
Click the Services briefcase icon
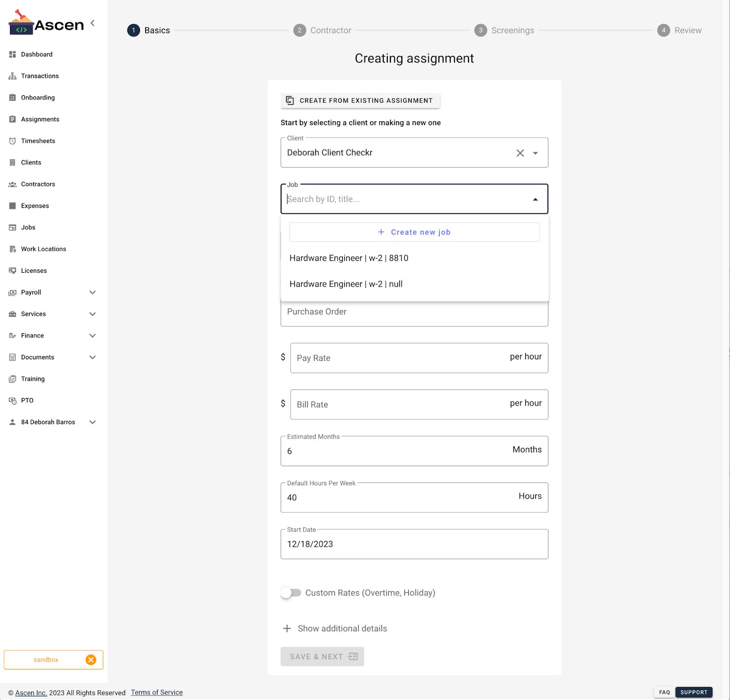tap(12, 314)
